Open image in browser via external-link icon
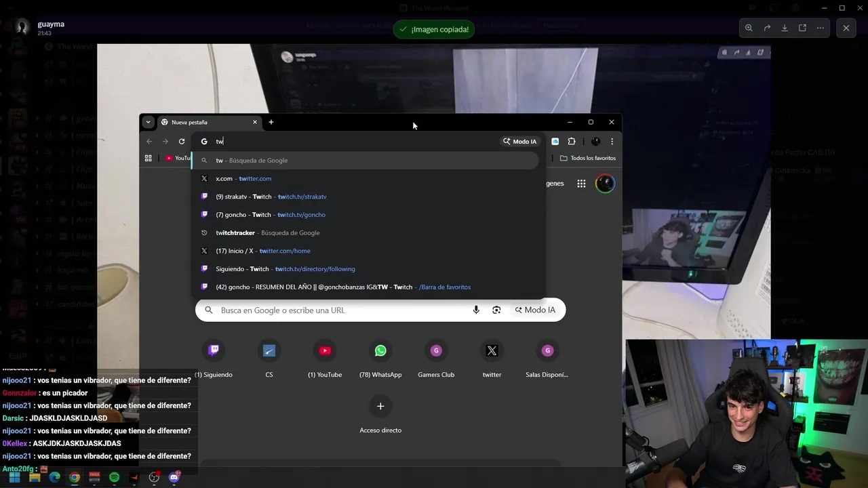868x488 pixels. (x=802, y=28)
